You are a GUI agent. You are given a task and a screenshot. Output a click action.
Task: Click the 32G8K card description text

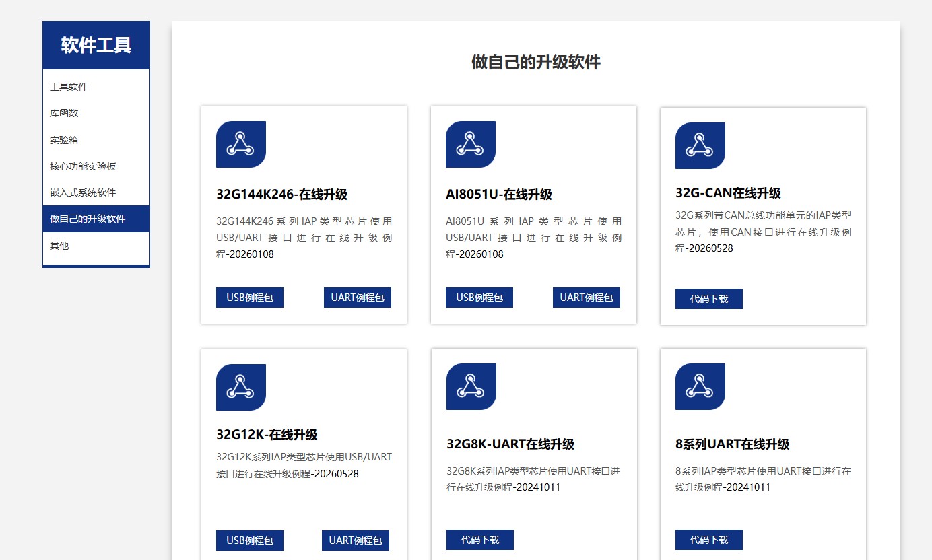click(x=533, y=479)
